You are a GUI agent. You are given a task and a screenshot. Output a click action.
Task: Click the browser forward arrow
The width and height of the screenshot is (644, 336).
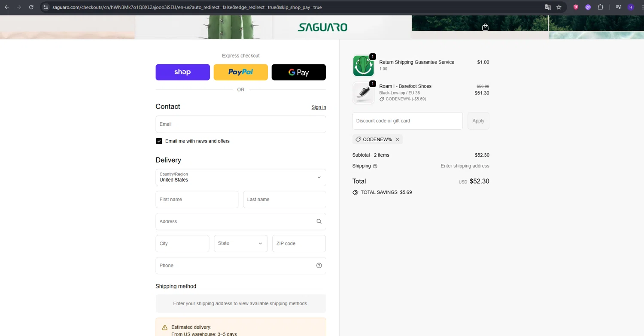(x=19, y=7)
